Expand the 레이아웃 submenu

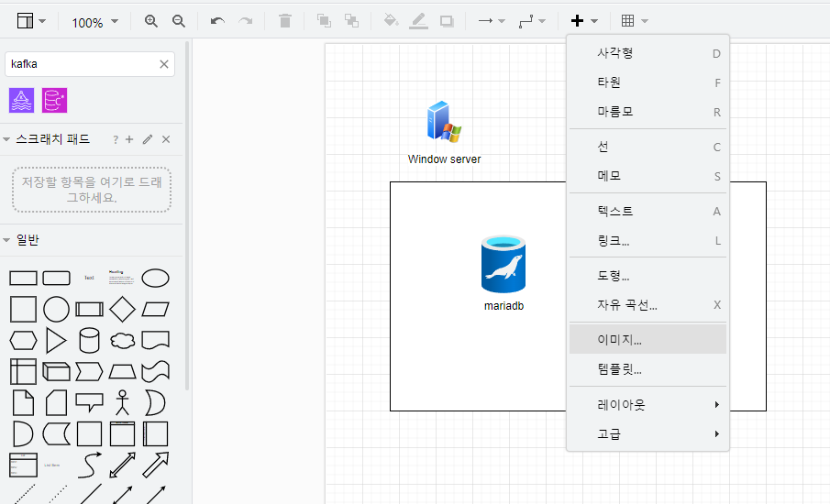(647, 405)
